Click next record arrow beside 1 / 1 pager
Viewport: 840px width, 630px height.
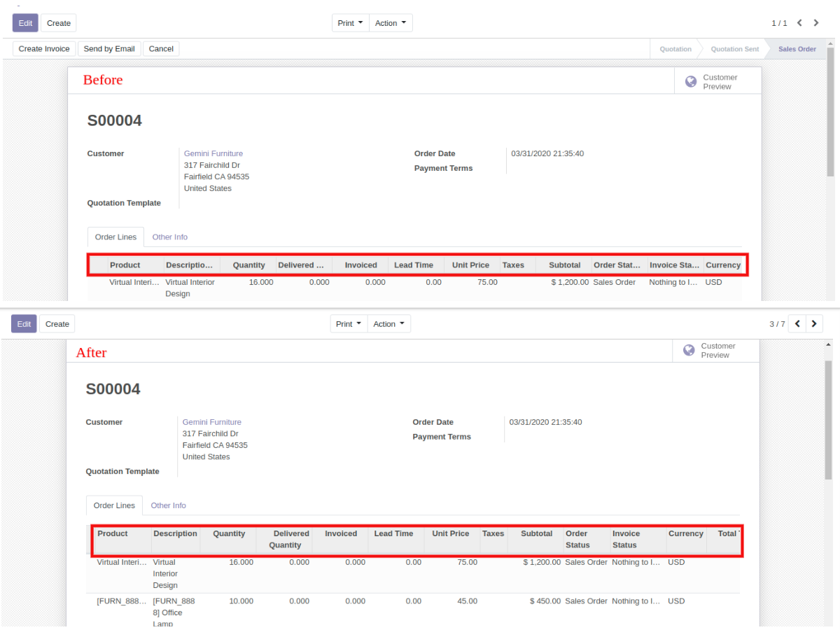pos(816,23)
